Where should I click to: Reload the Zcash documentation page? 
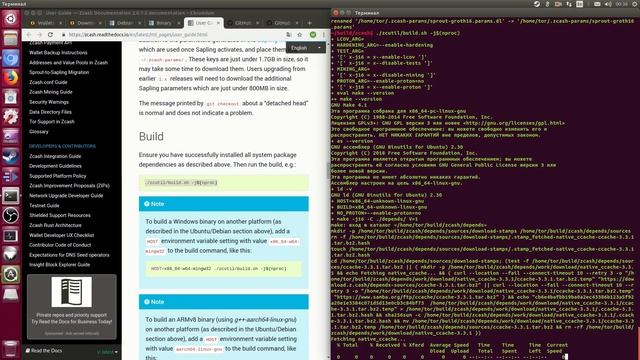click(50, 35)
